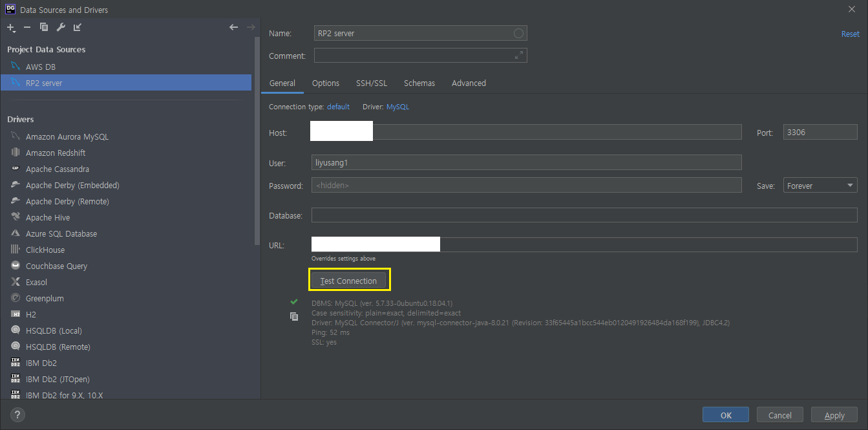Click the Reset link
This screenshot has height=430, width=868.
(850, 34)
